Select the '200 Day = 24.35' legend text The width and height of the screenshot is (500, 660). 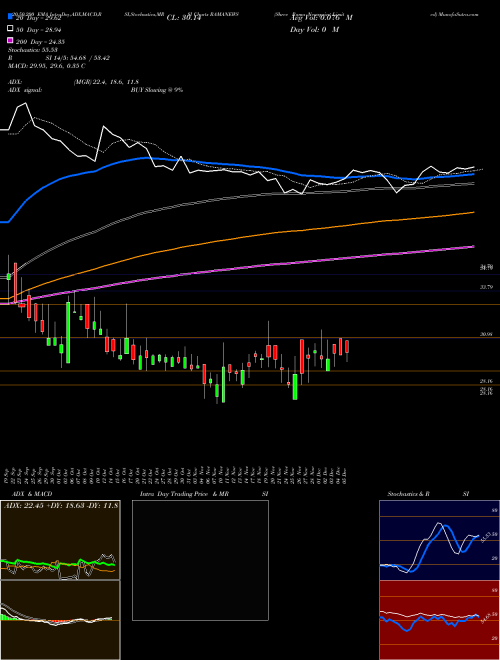click(40, 42)
